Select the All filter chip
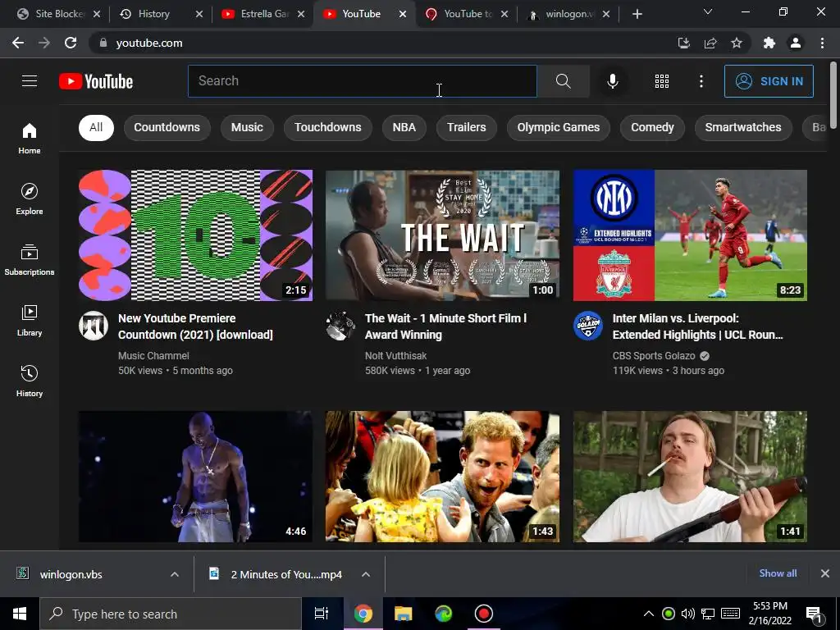Viewport: 840px width, 630px height. (x=96, y=127)
